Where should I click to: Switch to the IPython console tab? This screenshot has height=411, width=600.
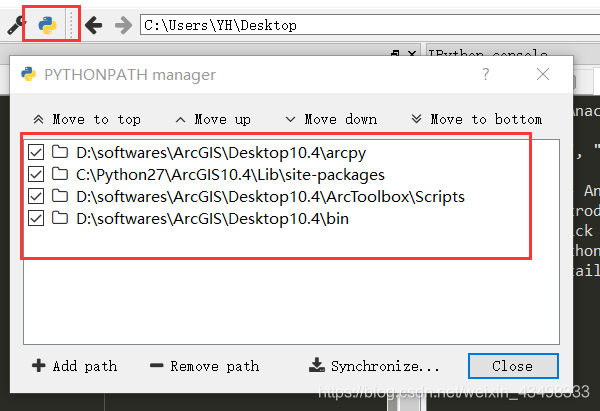488,52
